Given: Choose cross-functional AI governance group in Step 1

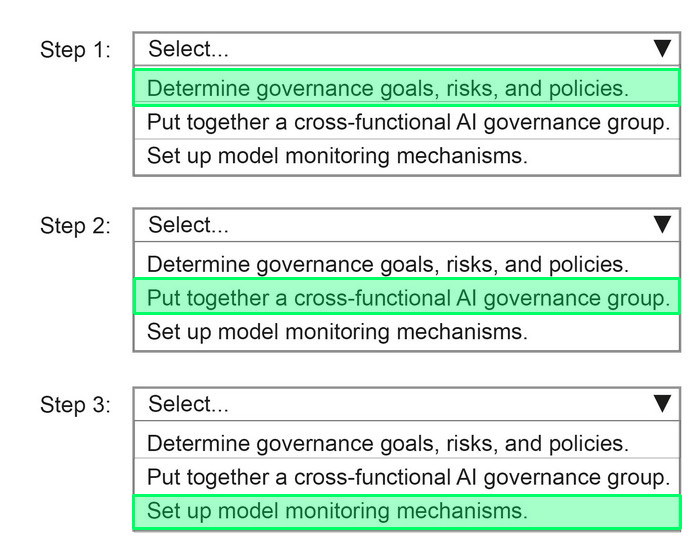Looking at the screenshot, I should [x=407, y=122].
